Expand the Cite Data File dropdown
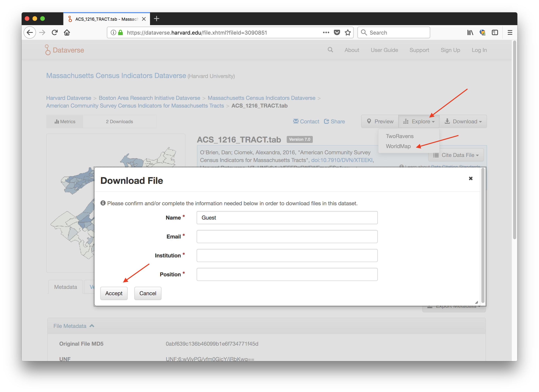The height and width of the screenshot is (392, 539). point(456,155)
